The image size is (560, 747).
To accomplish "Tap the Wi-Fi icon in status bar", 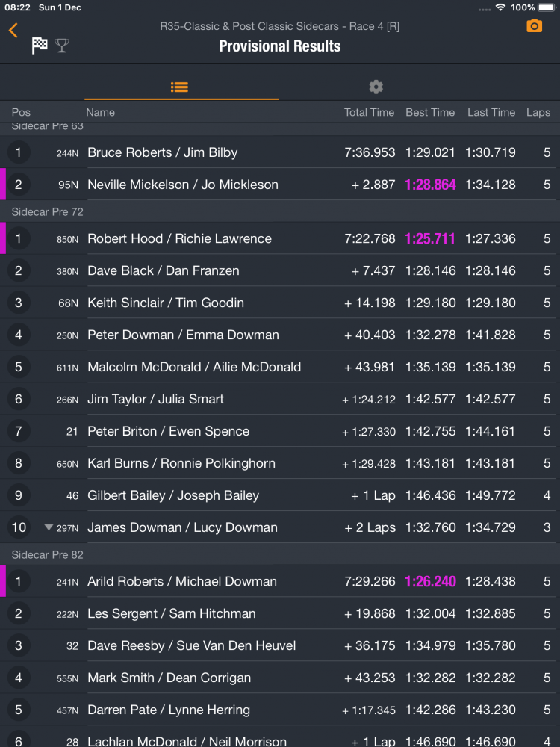I will tap(500, 7).
